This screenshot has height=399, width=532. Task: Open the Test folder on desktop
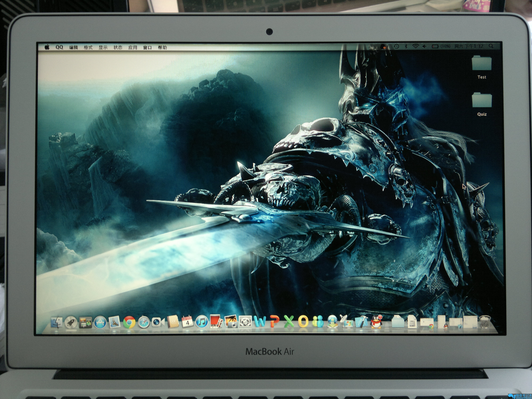pyautogui.click(x=482, y=67)
